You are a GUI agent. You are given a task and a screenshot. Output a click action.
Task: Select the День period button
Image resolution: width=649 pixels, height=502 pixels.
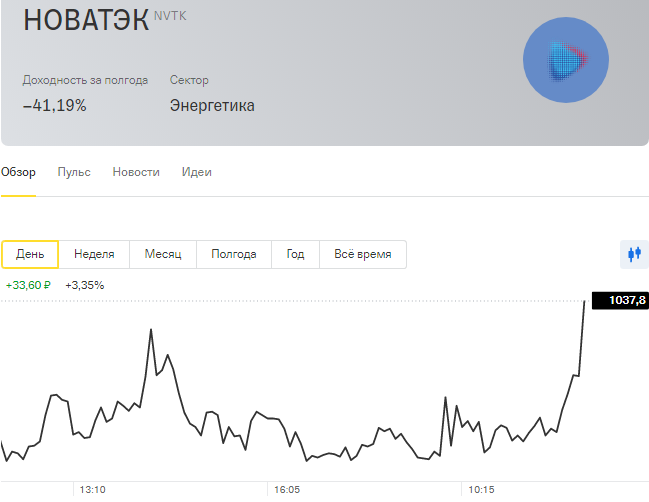(30, 254)
